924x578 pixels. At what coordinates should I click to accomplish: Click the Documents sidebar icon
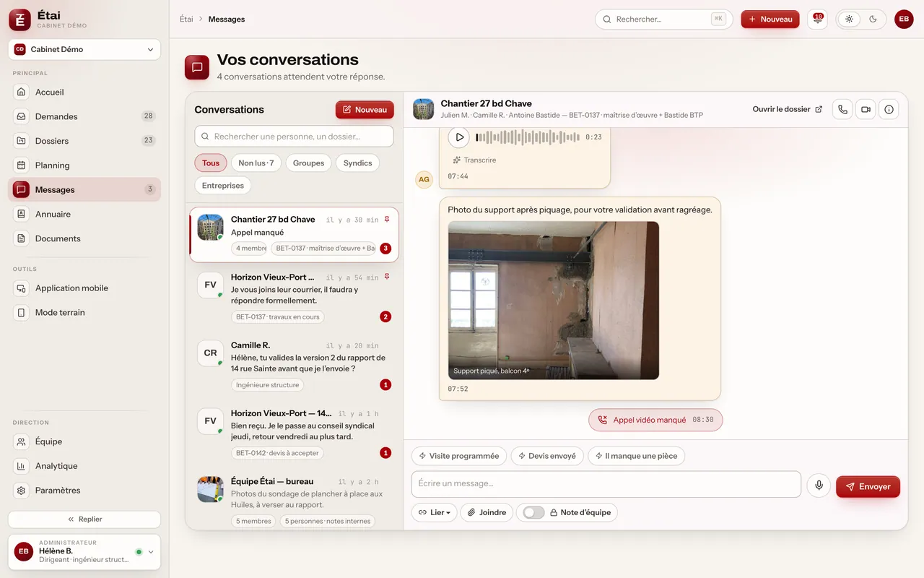click(22, 238)
